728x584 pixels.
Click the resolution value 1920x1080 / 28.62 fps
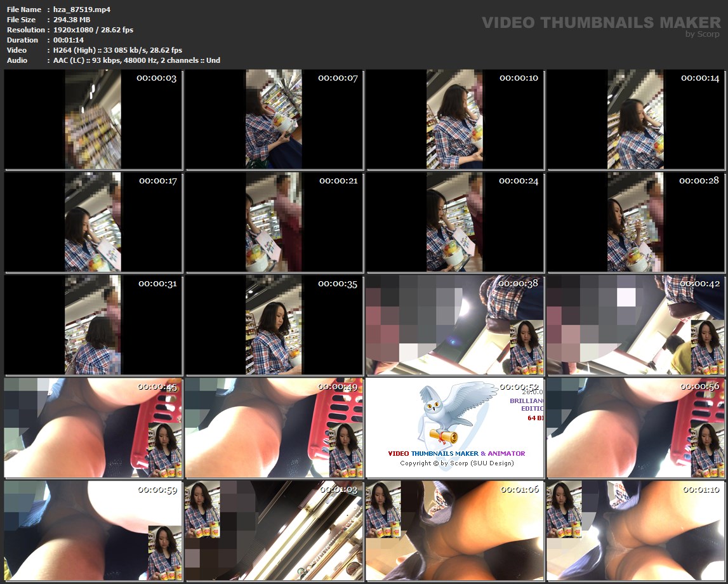(93, 30)
